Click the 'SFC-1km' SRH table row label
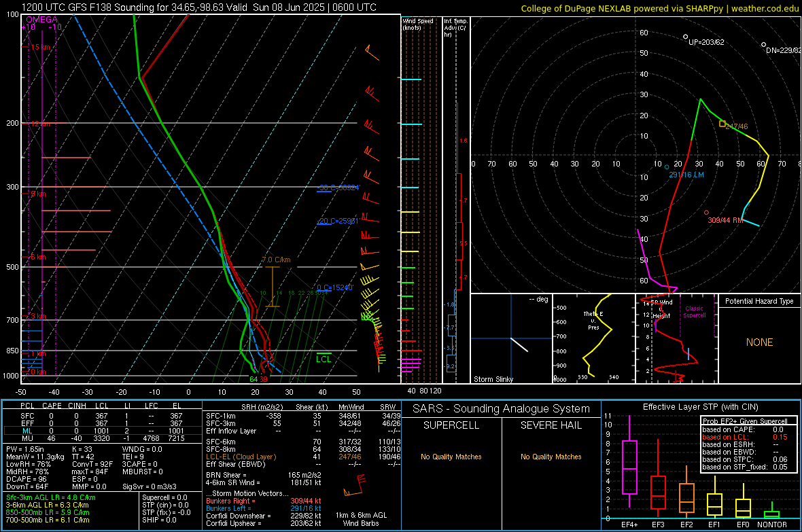The width and height of the screenshot is (802, 532). click(221, 416)
